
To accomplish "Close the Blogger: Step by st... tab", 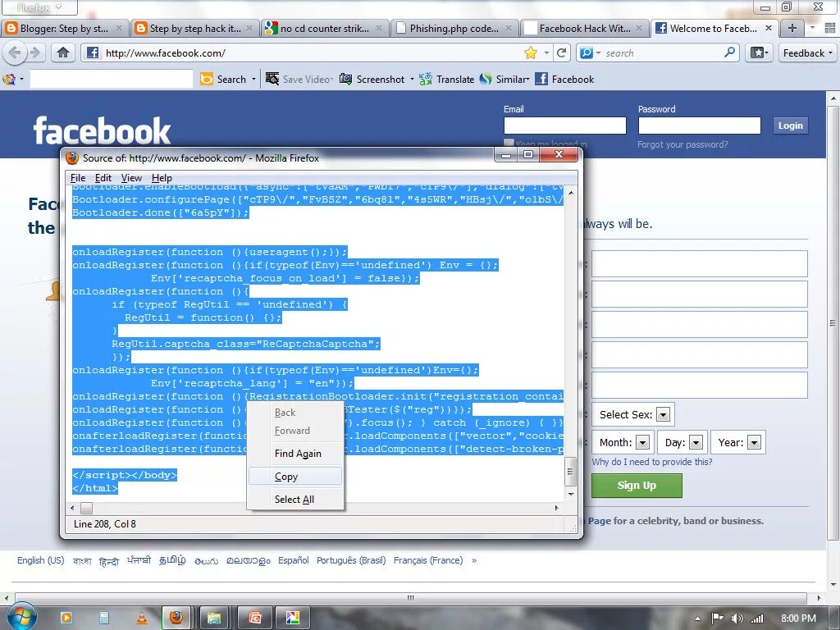I will (x=119, y=28).
